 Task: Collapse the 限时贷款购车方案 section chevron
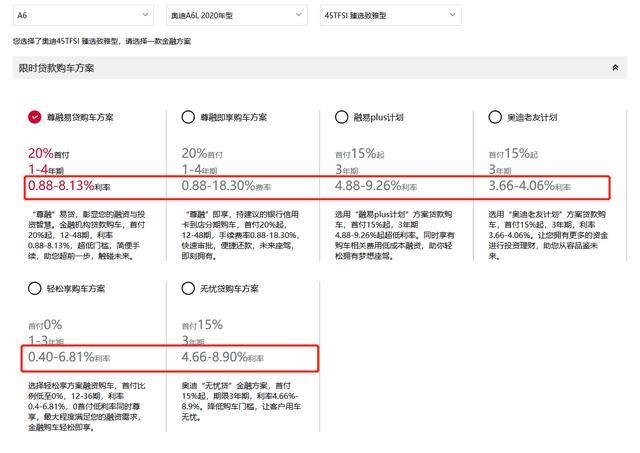[x=615, y=68]
